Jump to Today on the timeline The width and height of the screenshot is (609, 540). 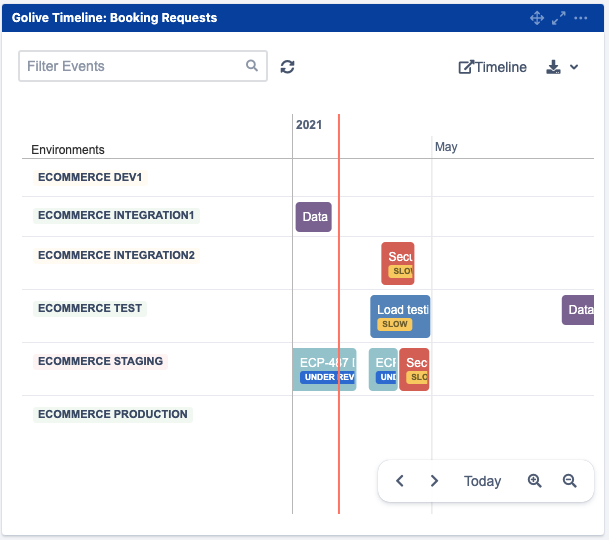[482, 481]
